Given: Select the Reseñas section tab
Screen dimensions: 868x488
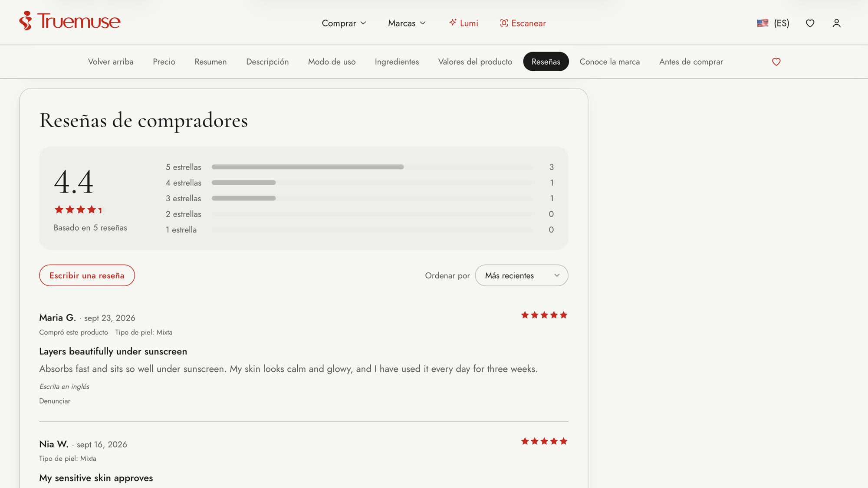Looking at the screenshot, I should [546, 62].
